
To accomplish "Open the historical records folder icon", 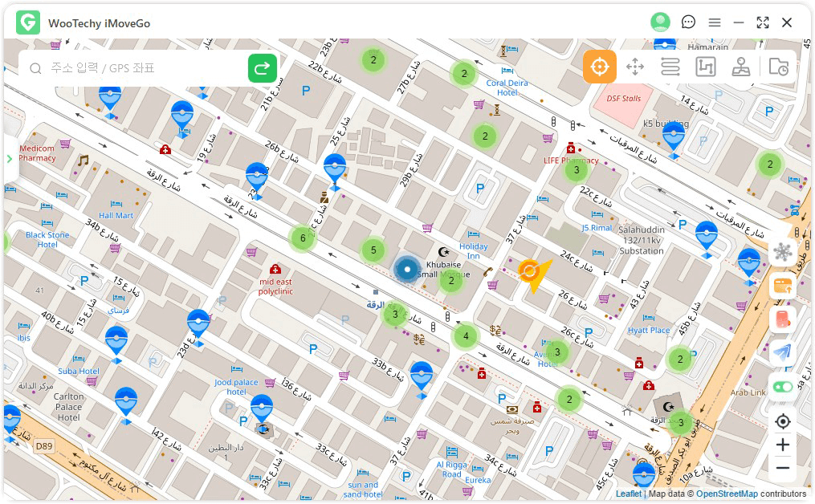I will [778, 67].
